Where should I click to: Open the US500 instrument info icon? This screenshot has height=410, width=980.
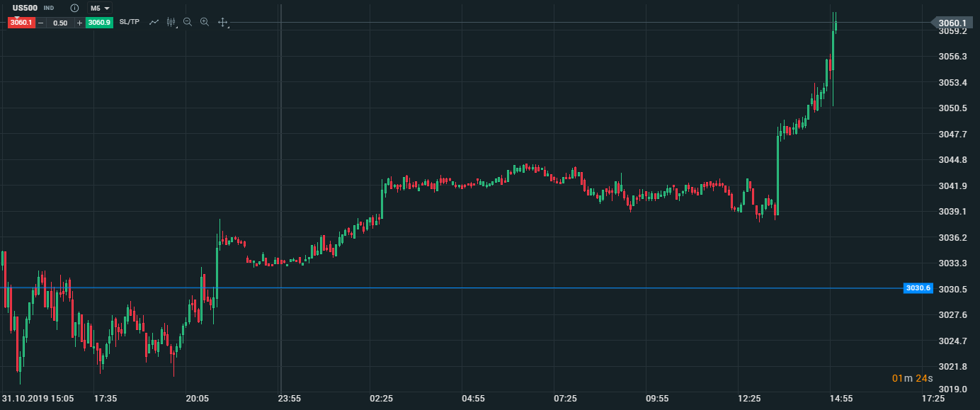point(74,8)
